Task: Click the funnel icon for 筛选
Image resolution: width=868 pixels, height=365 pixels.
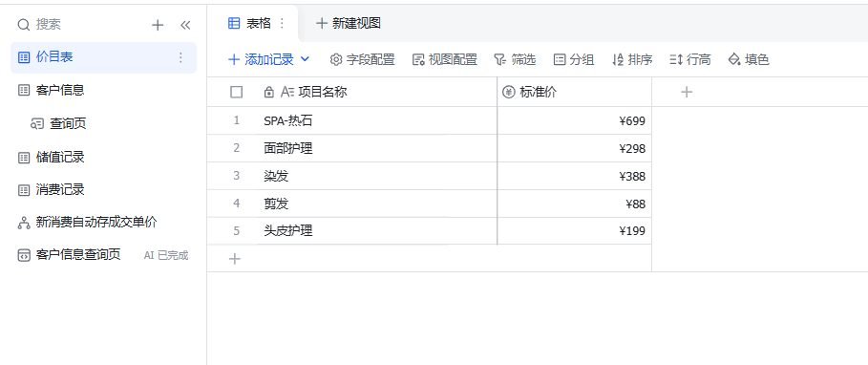Action: pos(499,60)
